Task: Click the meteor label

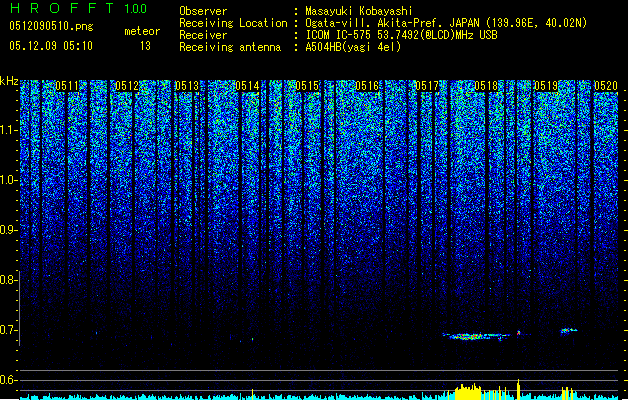Action: pos(142,31)
